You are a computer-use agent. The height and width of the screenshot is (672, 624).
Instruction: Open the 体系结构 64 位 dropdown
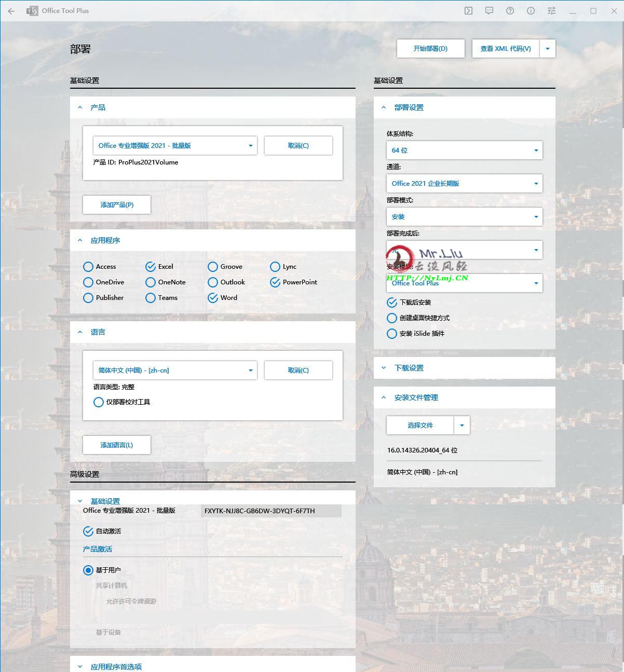[x=465, y=150]
